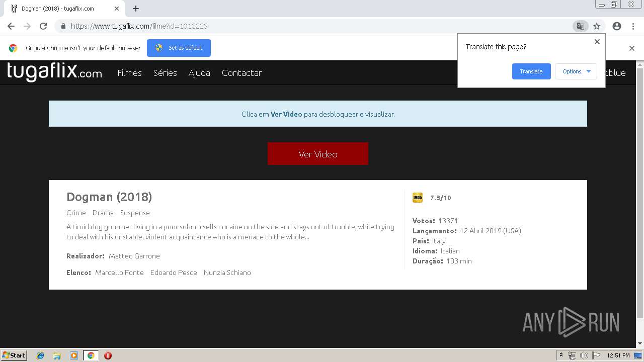This screenshot has width=644, height=362.
Task: Click the Translate button
Action: pos(531,71)
